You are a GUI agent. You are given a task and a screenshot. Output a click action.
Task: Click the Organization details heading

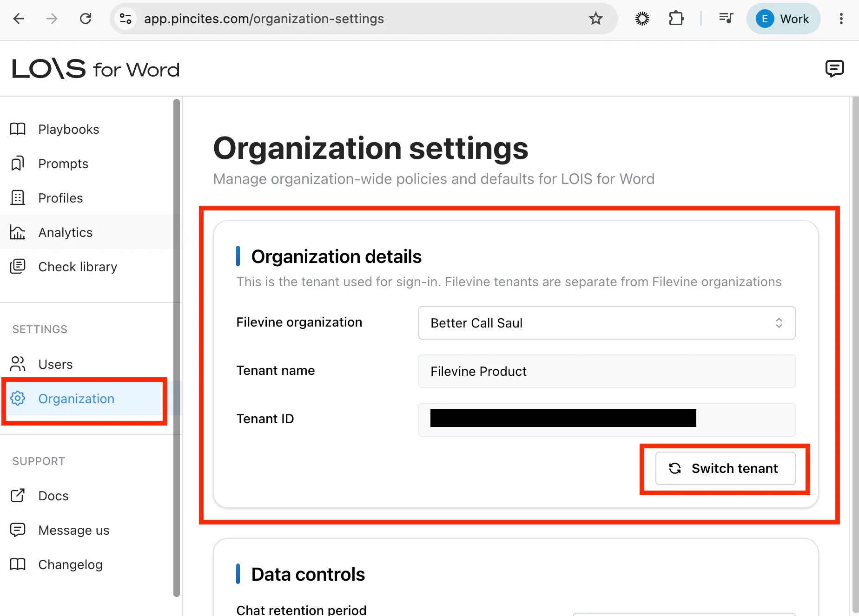pos(337,256)
